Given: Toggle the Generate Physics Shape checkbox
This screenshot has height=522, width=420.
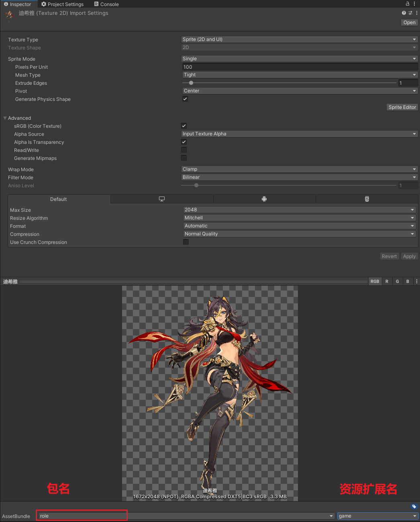Looking at the screenshot, I should [185, 99].
